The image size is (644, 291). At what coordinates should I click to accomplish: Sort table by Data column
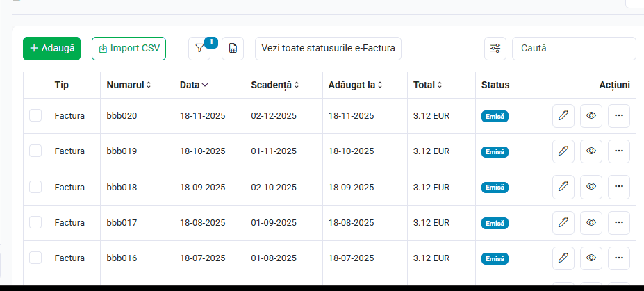point(194,85)
